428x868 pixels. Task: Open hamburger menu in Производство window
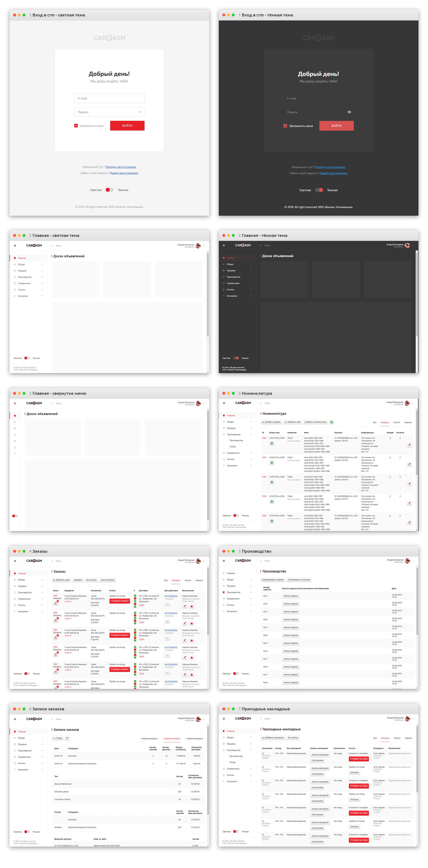224,561
